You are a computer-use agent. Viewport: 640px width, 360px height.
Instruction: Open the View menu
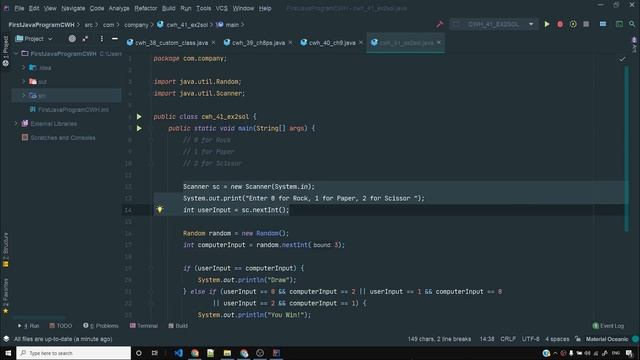pos(50,8)
